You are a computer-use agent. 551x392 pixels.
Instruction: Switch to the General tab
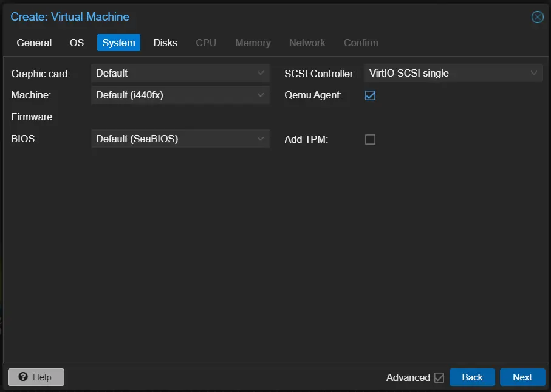tap(34, 43)
